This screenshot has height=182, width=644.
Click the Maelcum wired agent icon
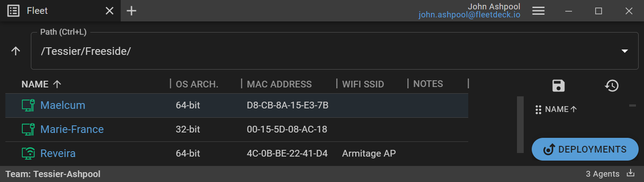click(28, 105)
